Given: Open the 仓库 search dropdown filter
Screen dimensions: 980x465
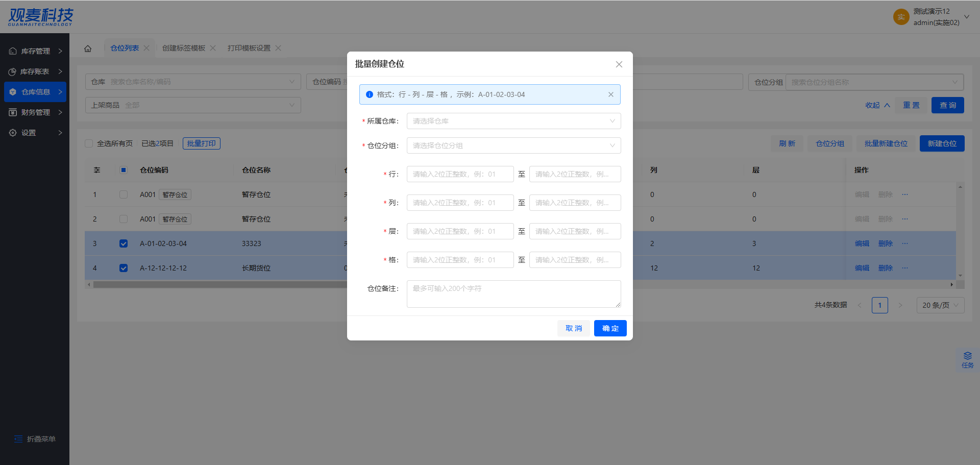Looking at the screenshot, I should [193, 82].
